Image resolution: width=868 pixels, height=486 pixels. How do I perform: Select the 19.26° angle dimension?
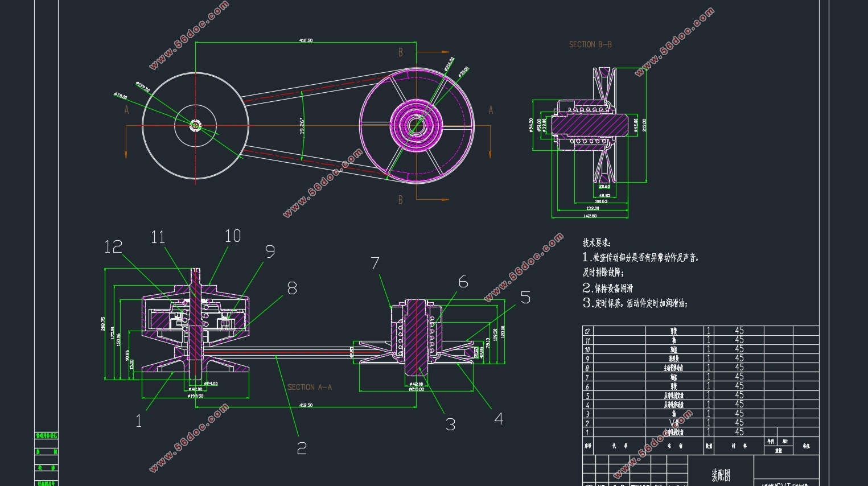(x=302, y=126)
